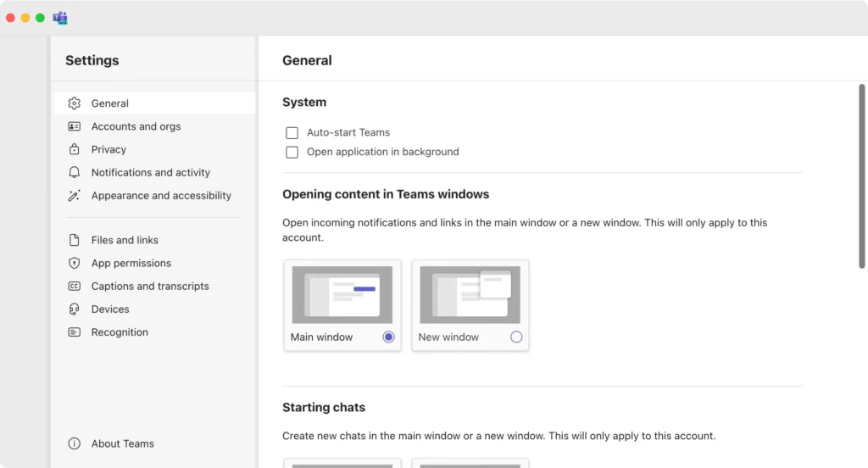The height and width of the screenshot is (468, 868).
Task: Select Recognition in settings sidebar
Action: coord(154,331)
